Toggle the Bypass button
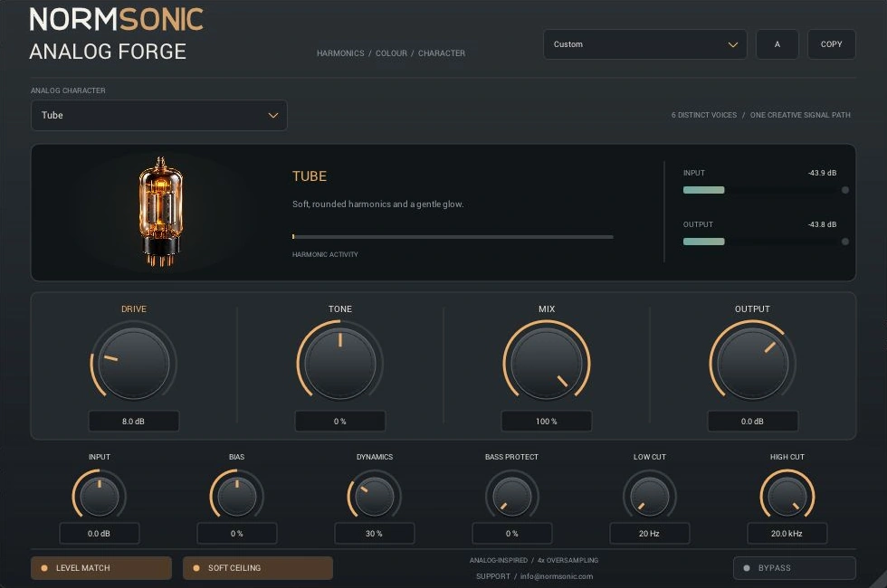Viewport: 887px width, 588px height. [795, 568]
